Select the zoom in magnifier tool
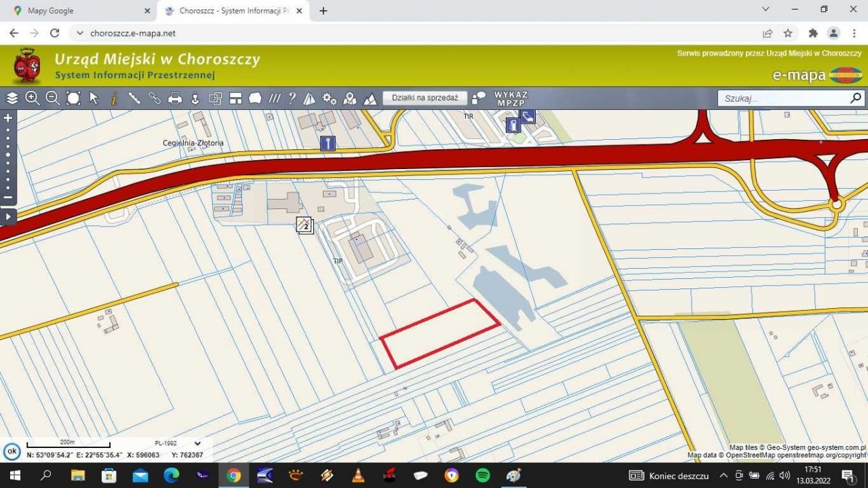The height and width of the screenshot is (488, 868). click(x=32, y=98)
